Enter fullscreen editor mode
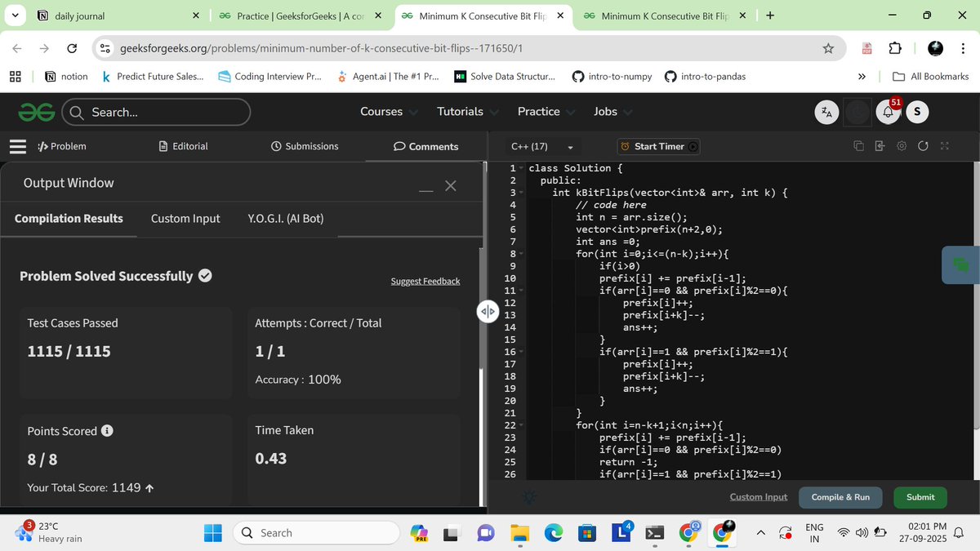The width and height of the screenshot is (980, 551). (945, 146)
